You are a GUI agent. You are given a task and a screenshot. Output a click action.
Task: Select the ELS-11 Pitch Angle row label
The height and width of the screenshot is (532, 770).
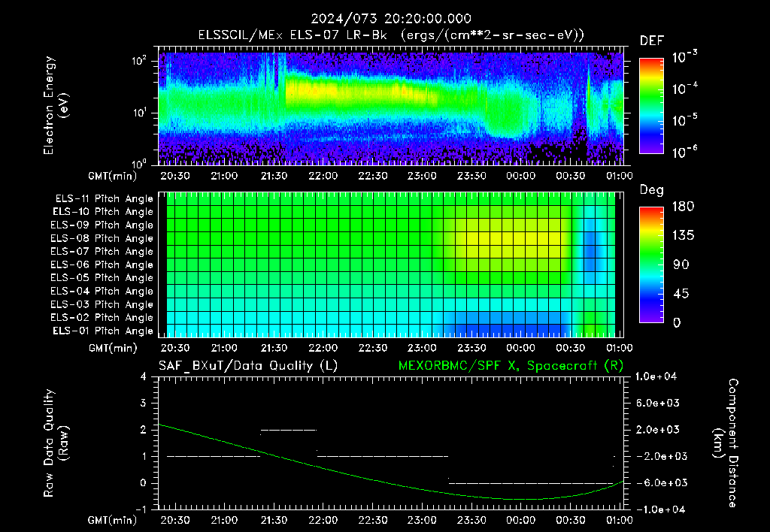coord(104,199)
